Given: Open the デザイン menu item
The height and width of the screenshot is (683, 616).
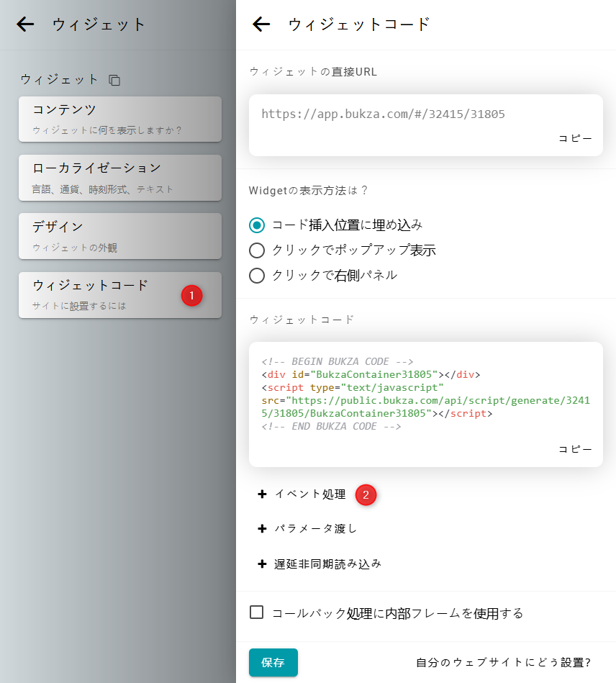Looking at the screenshot, I should tap(119, 235).
